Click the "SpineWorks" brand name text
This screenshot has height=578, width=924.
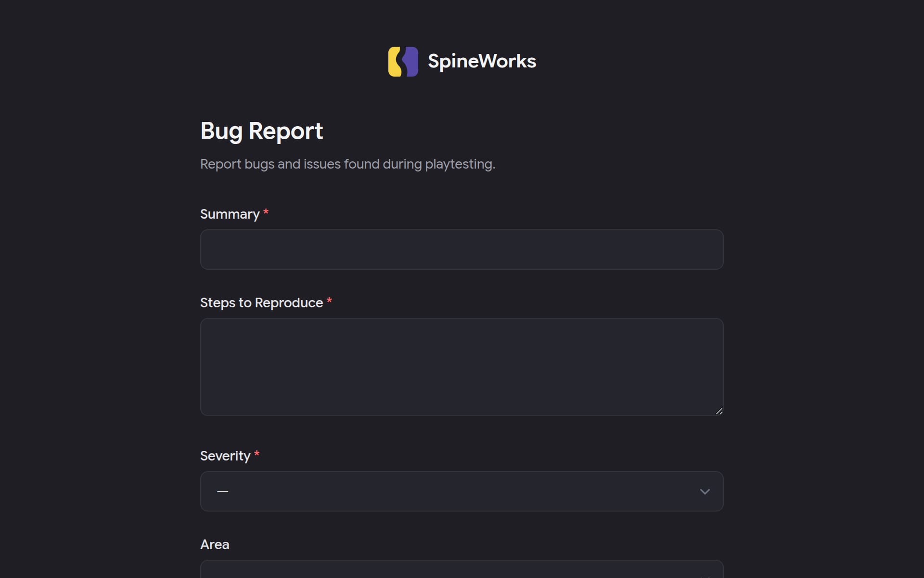click(x=482, y=62)
